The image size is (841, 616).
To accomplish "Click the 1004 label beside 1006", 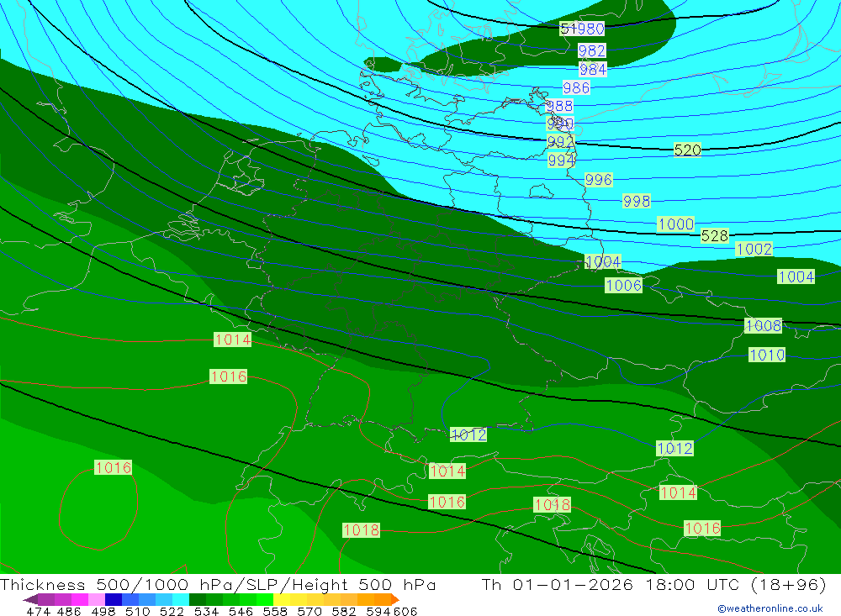I will [x=603, y=261].
